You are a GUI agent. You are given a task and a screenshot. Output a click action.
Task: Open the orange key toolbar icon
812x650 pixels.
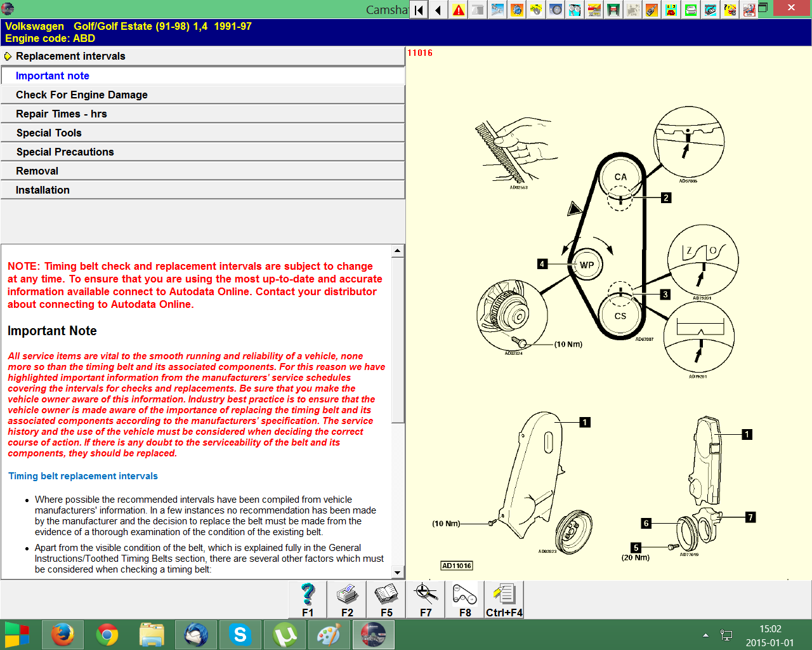point(652,10)
